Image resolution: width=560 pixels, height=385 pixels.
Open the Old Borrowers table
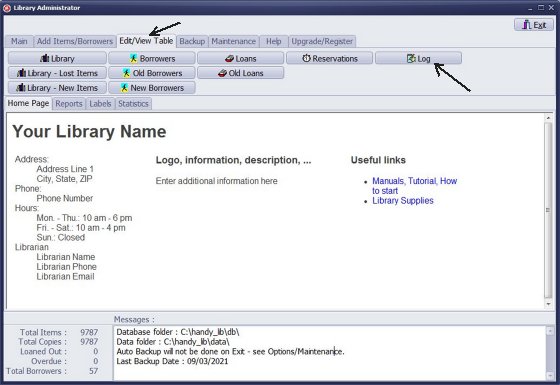pyautogui.click(x=152, y=73)
